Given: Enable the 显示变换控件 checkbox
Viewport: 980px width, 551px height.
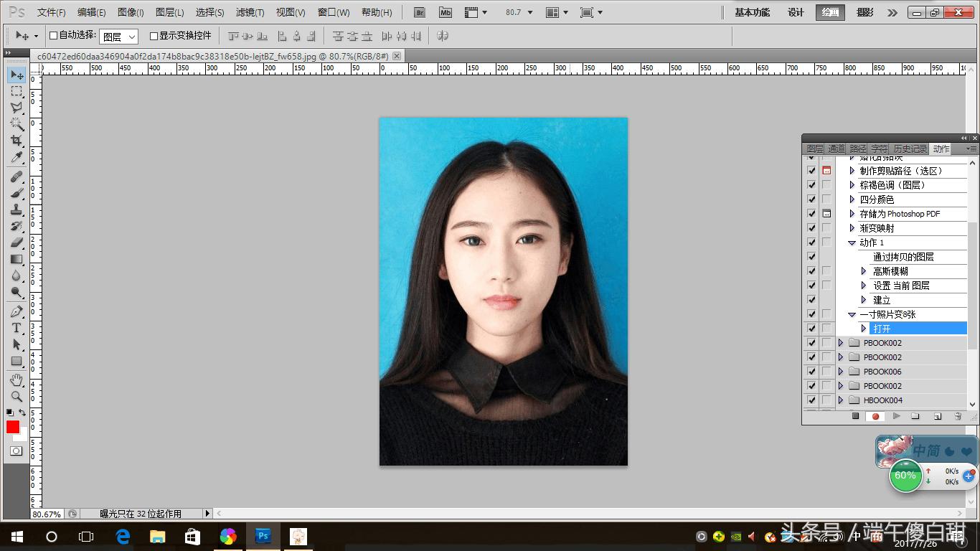Looking at the screenshot, I should pos(154,36).
